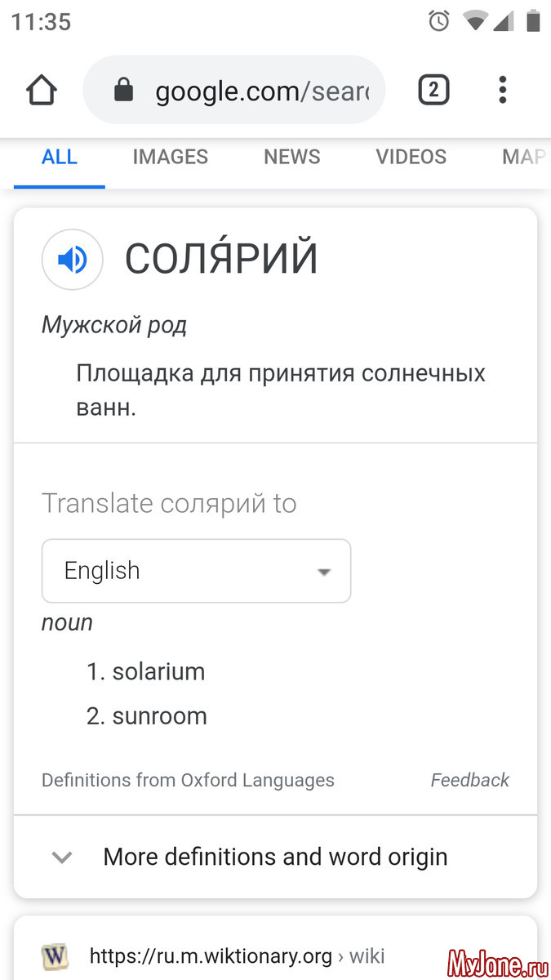Screen dimensions: 551x980
Task: Switch to the Images tab
Action: [x=171, y=157]
